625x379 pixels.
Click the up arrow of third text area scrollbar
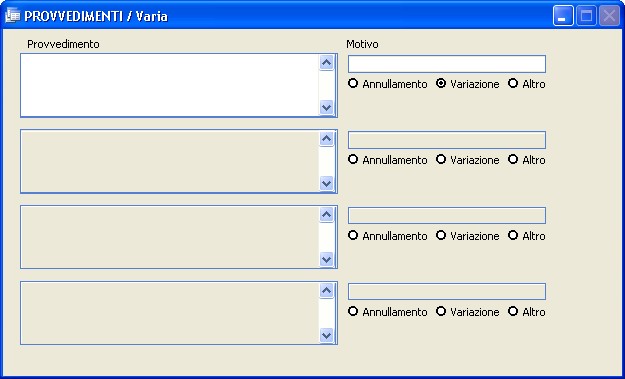326,215
